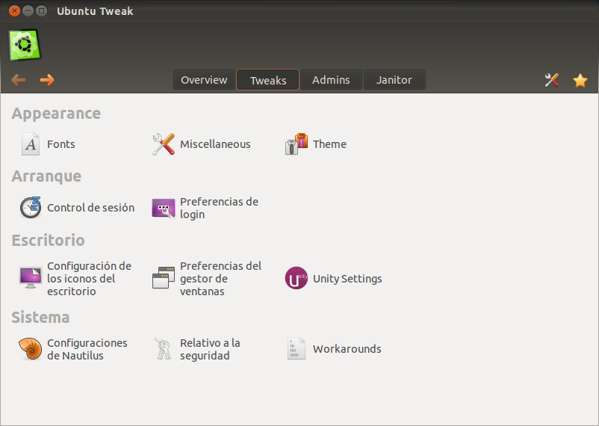Image resolution: width=599 pixels, height=426 pixels.
Task: Switch to the Admins tab
Action: (331, 80)
